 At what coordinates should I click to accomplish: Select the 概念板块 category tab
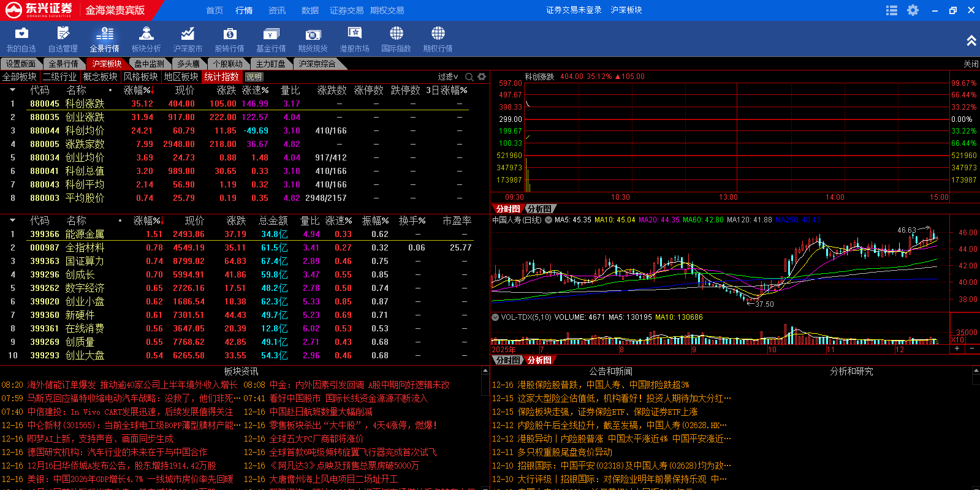[x=100, y=77]
